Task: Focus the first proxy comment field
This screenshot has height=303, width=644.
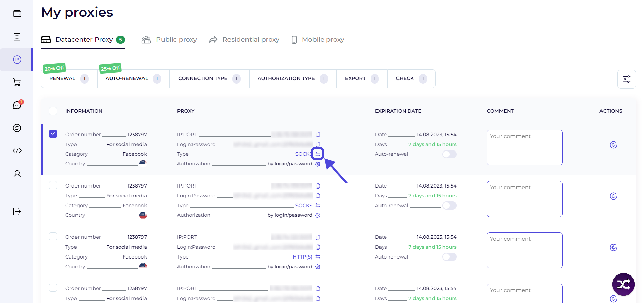Action: (x=524, y=148)
